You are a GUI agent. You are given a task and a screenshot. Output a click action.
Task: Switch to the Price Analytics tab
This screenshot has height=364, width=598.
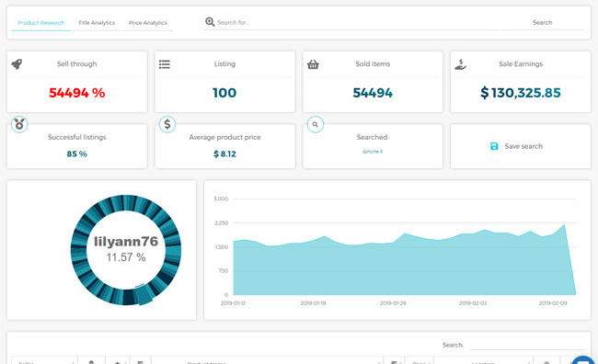click(x=147, y=23)
